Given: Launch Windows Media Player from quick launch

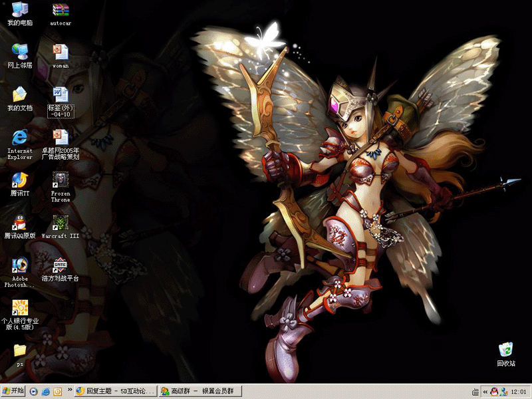Looking at the screenshot, I should [33, 392].
